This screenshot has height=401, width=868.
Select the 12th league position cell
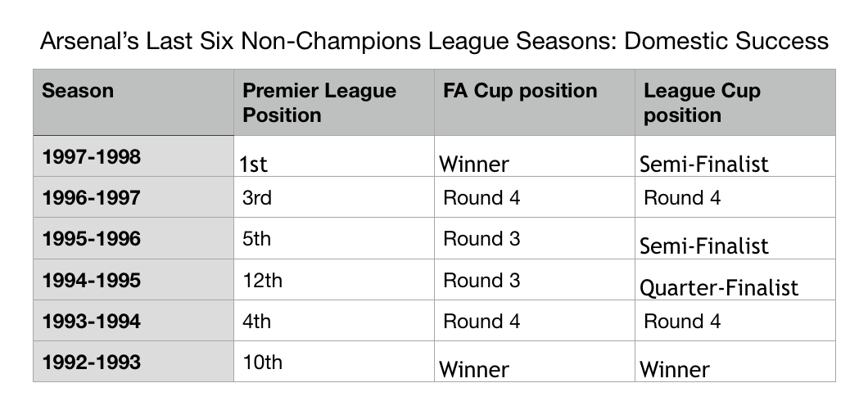pos(334,279)
